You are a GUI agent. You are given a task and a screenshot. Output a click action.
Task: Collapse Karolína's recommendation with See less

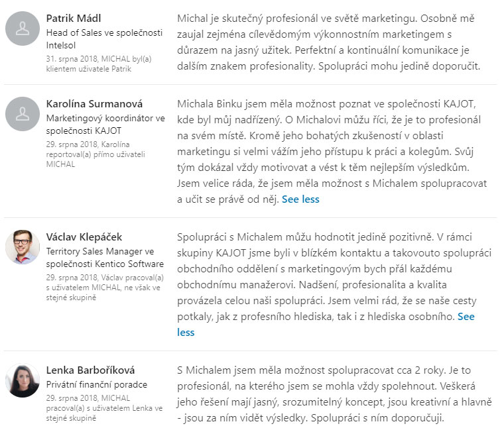(x=300, y=199)
